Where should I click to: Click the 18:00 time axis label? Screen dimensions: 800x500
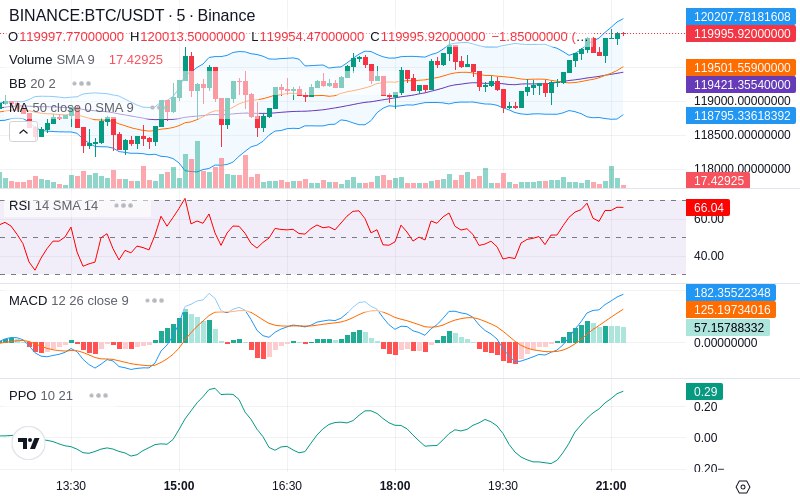[395, 486]
